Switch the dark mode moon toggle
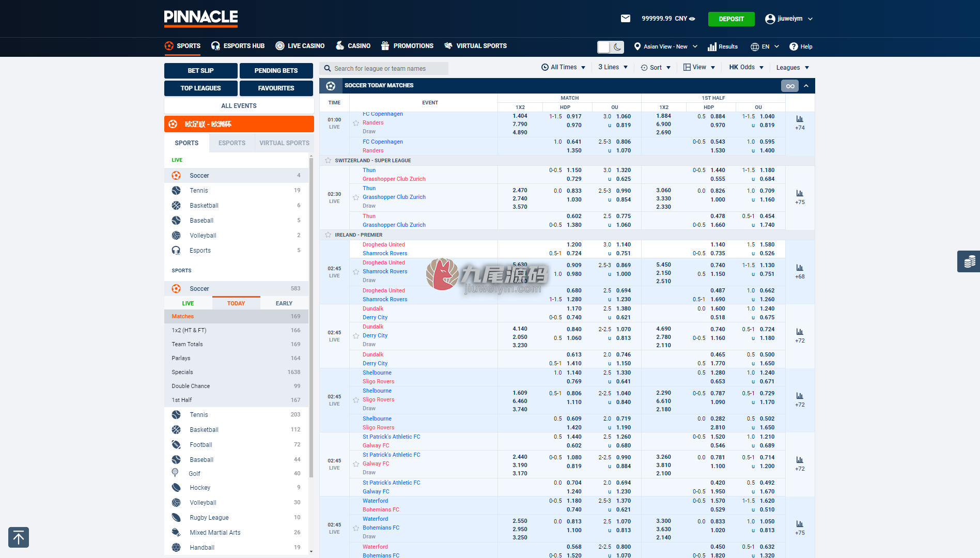This screenshot has height=558, width=980. [617, 47]
